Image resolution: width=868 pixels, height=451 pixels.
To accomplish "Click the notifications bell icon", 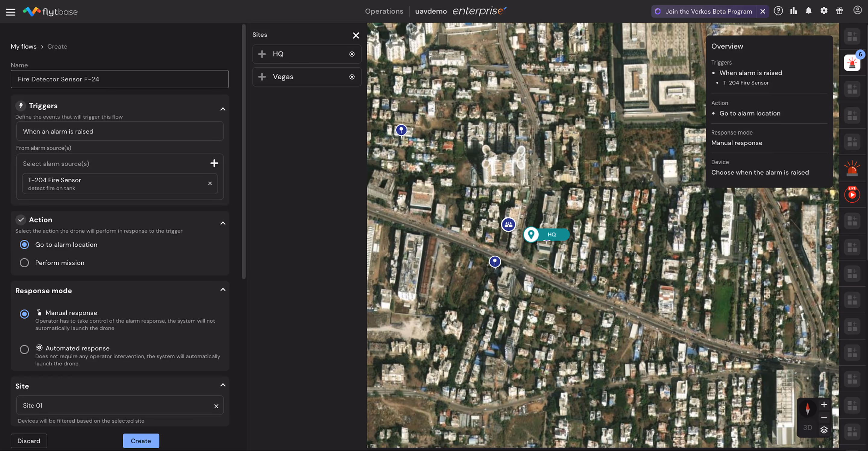I will point(808,11).
